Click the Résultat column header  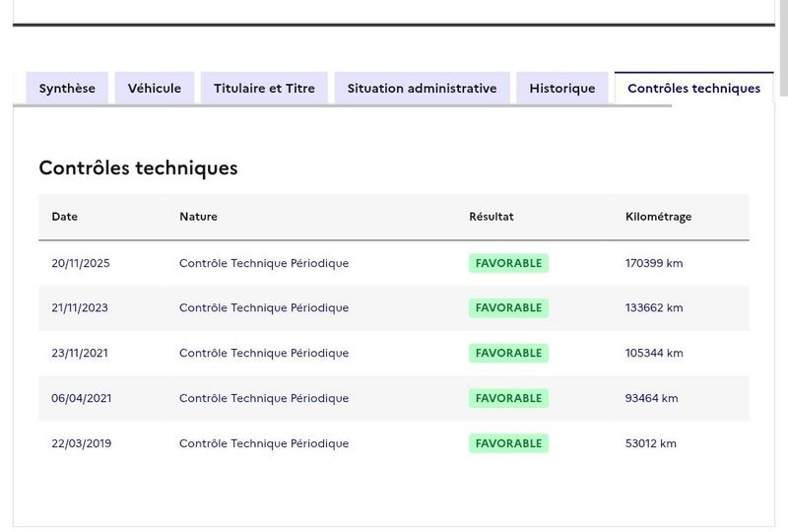[491, 217]
